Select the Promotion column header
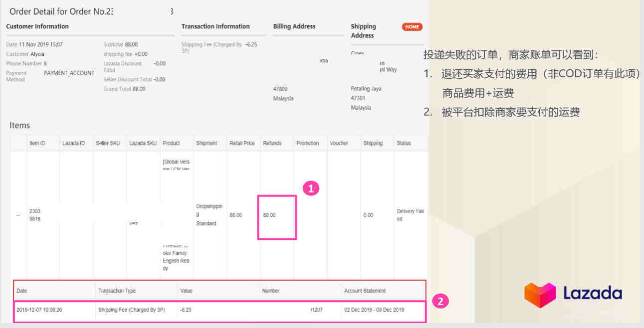The height and width of the screenshot is (328, 644). (308, 143)
